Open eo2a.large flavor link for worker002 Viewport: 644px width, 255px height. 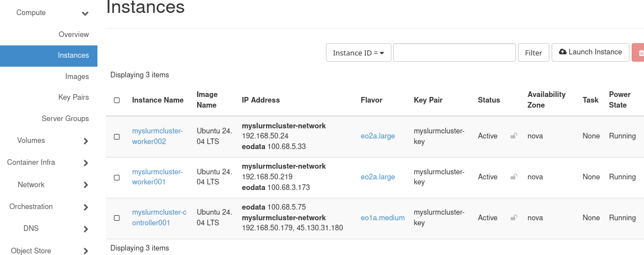pos(378,136)
